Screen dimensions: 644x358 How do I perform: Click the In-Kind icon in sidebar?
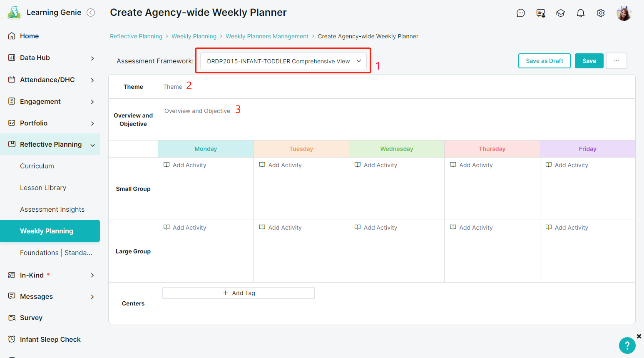tap(12, 275)
